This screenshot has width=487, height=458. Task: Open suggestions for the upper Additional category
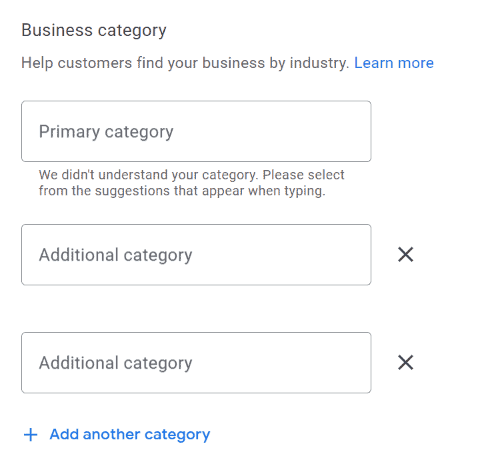196,255
